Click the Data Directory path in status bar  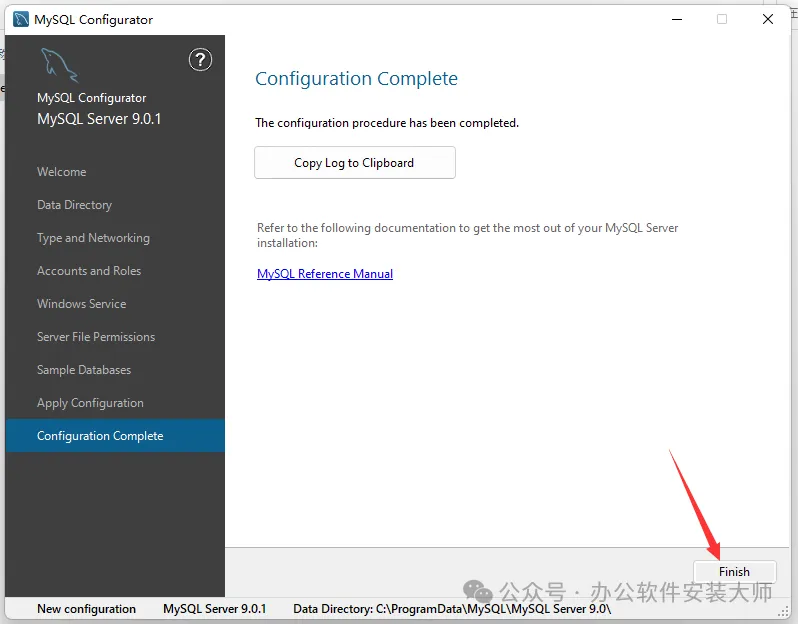tap(452, 609)
